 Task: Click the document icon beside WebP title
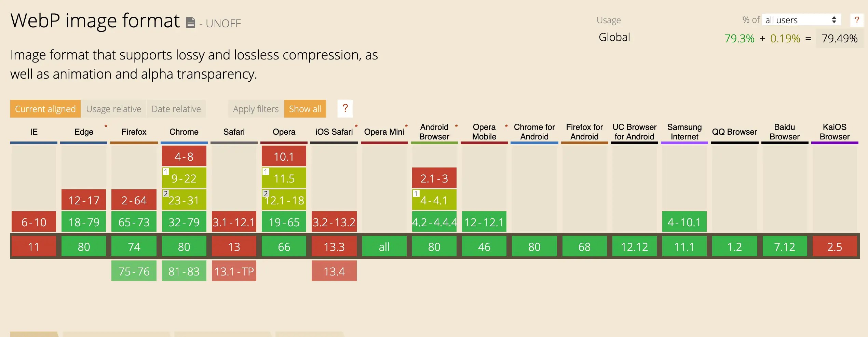pos(190,23)
